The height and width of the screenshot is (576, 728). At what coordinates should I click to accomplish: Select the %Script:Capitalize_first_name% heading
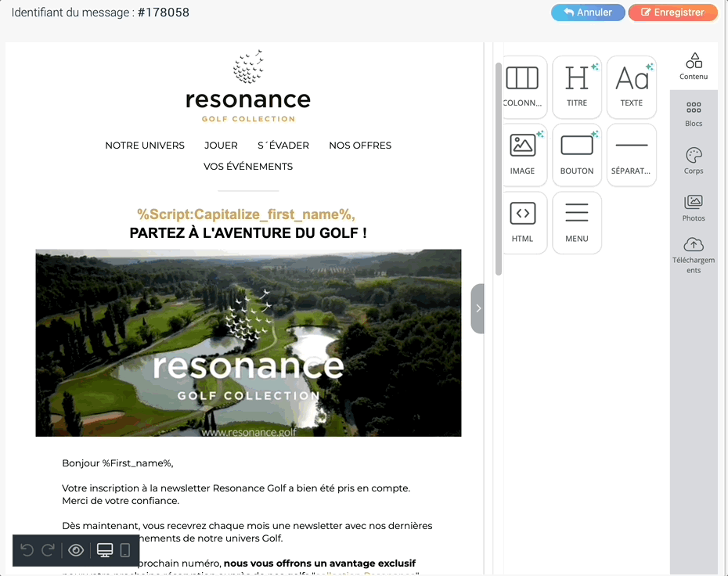[x=246, y=214]
